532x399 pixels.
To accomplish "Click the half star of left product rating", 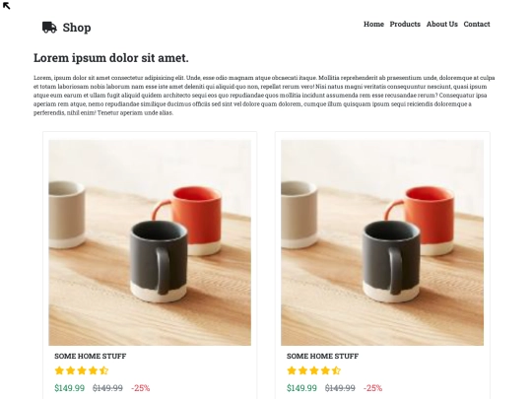I will (x=103, y=370).
